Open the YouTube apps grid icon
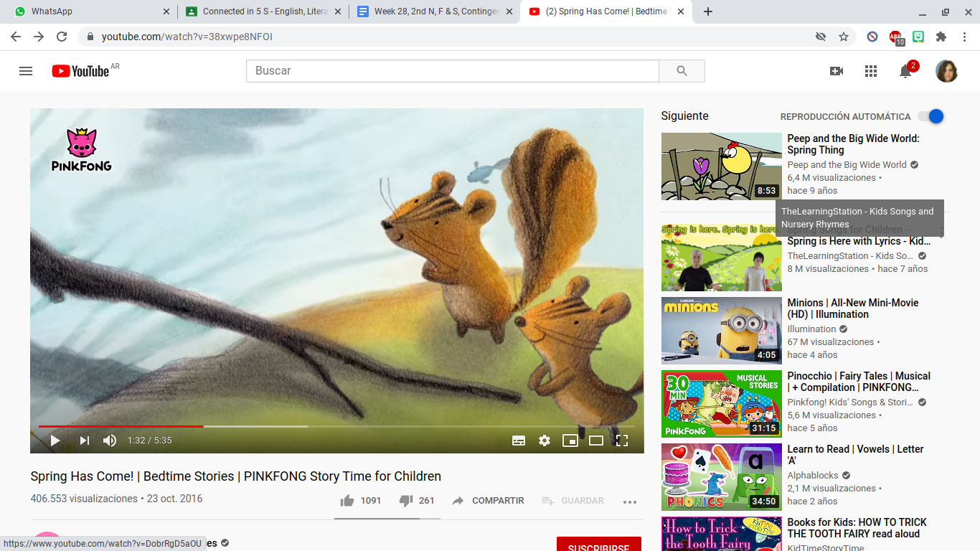This screenshot has width=980, height=551. 871,71
